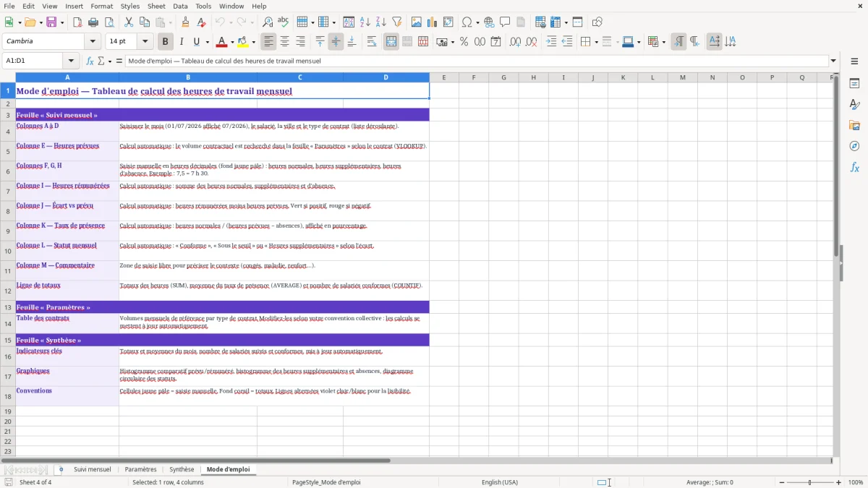Switch to the Paramètres sheet tab
Screen dimensions: 868x488
click(x=140, y=469)
